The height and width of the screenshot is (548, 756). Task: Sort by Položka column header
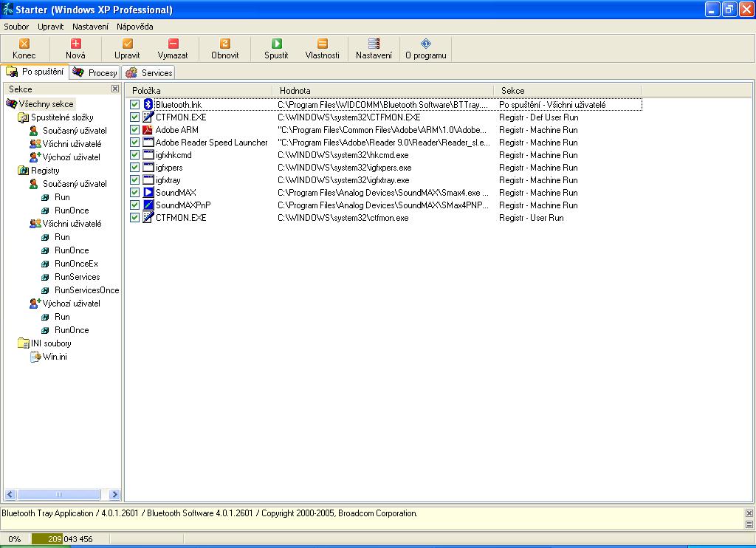[199, 90]
